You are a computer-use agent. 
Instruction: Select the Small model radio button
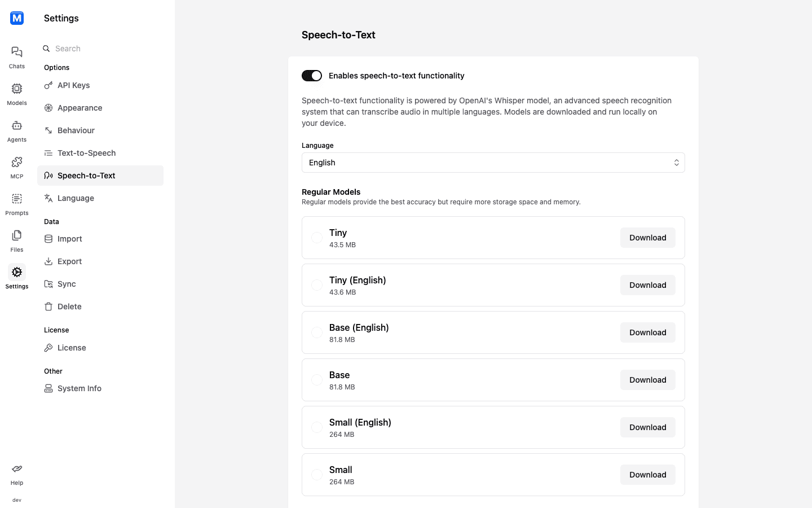(x=317, y=475)
